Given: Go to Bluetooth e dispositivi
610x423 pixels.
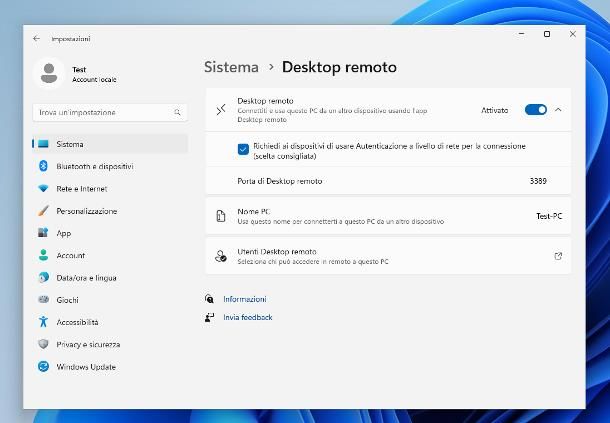Looking at the screenshot, I should [110, 166].
